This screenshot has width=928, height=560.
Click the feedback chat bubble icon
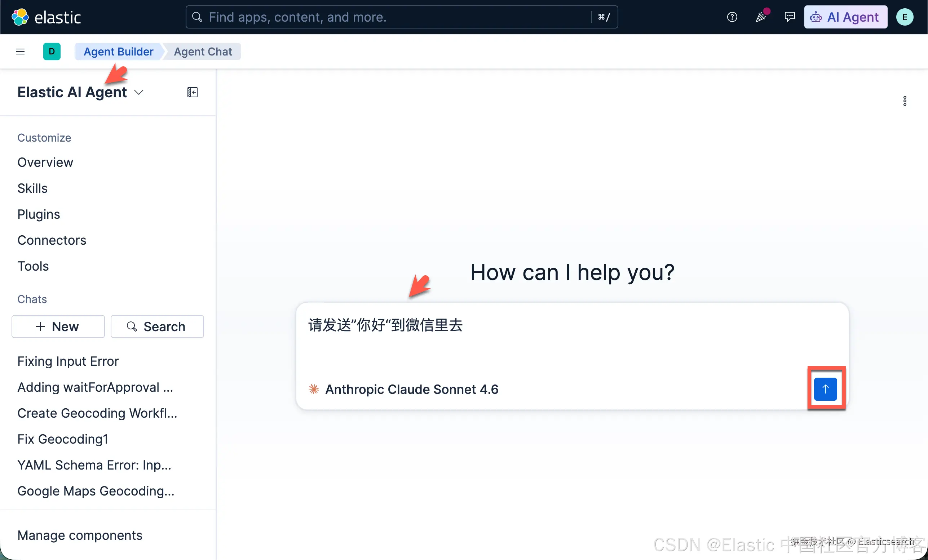tap(790, 17)
